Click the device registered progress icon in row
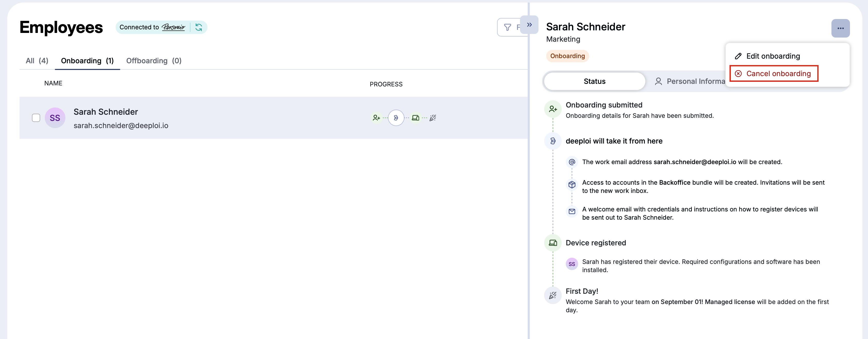Image resolution: width=868 pixels, height=339 pixels. pos(415,118)
